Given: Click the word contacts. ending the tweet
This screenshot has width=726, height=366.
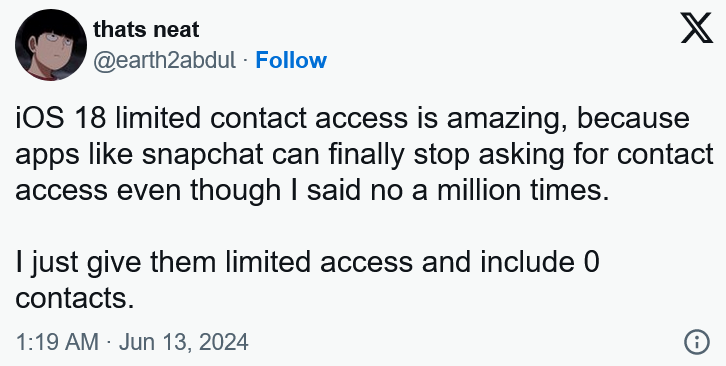Looking at the screenshot, I should (x=75, y=299).
